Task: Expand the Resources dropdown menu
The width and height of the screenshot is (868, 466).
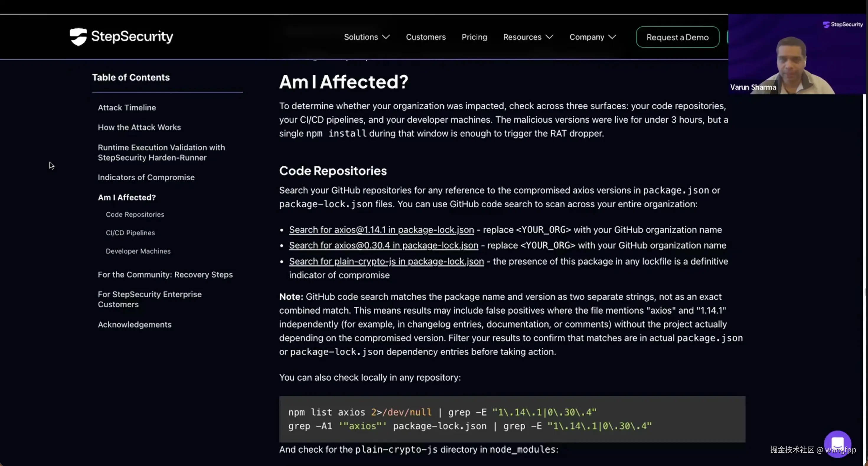Action: [x=528, y=37]
